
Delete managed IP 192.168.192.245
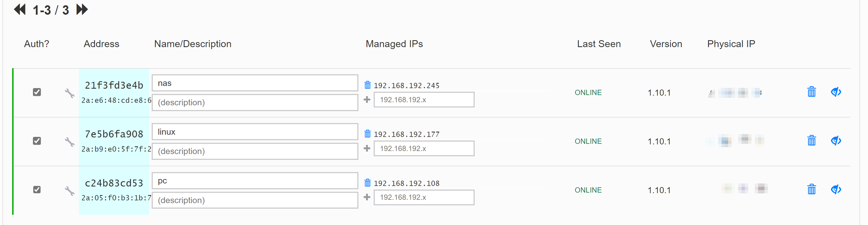click(x=367, y=85)
